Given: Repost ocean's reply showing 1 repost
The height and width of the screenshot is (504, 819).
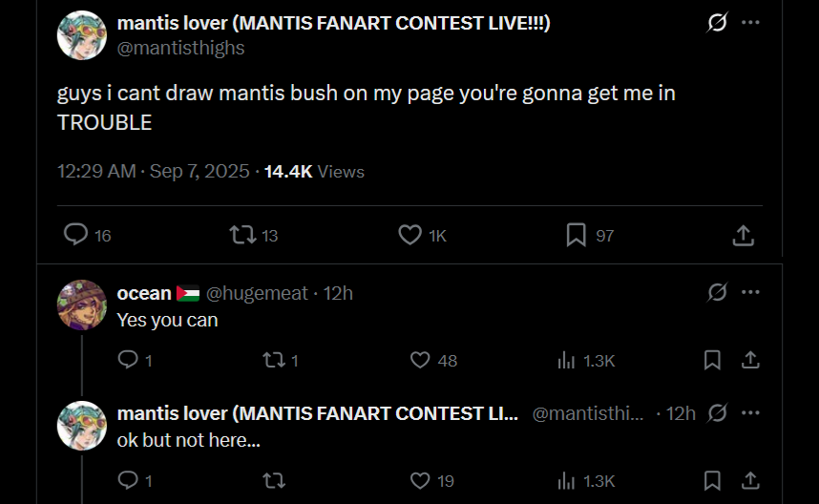Looking at the screenshot, I should (x=281, y=360).
